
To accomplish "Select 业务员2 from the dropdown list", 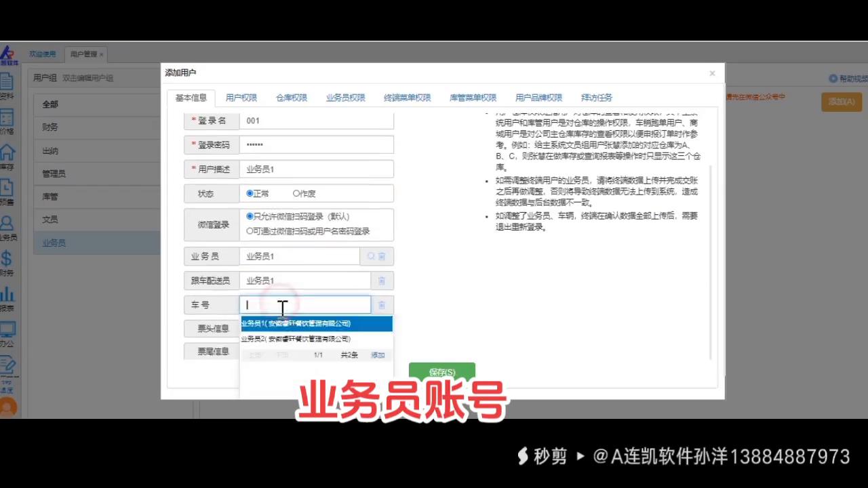I will tap(295, 338).
